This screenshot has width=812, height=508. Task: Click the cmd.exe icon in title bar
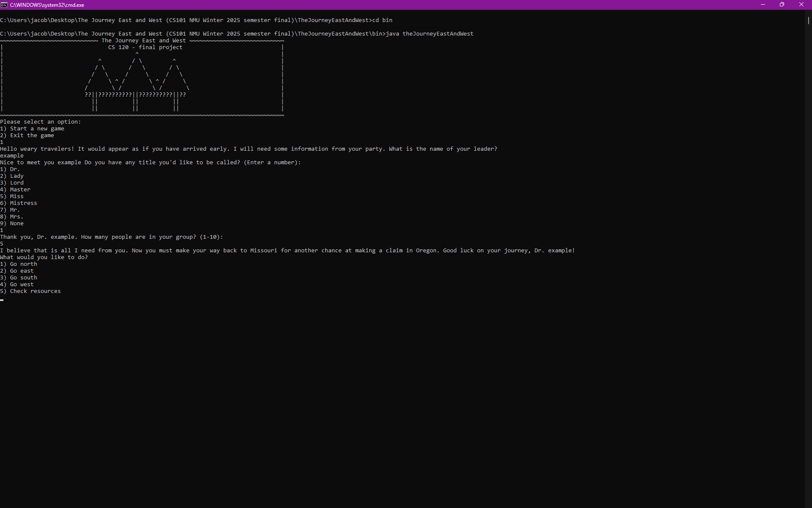click(x=4, y=5)
